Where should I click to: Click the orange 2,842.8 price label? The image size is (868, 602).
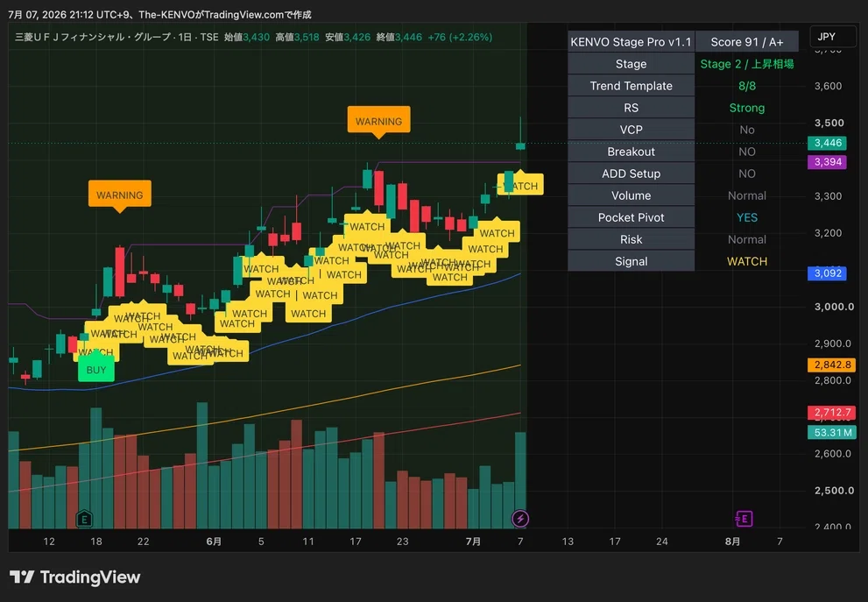[831, 365]
